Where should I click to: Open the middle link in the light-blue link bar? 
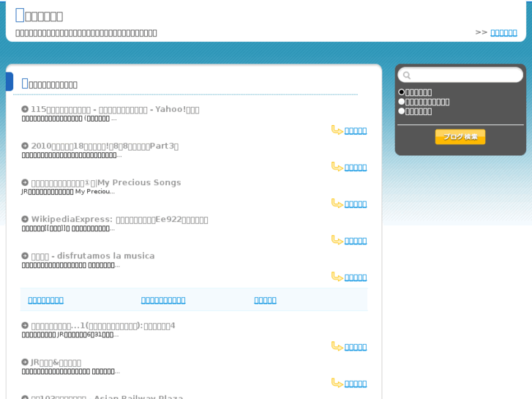point(163,300)
